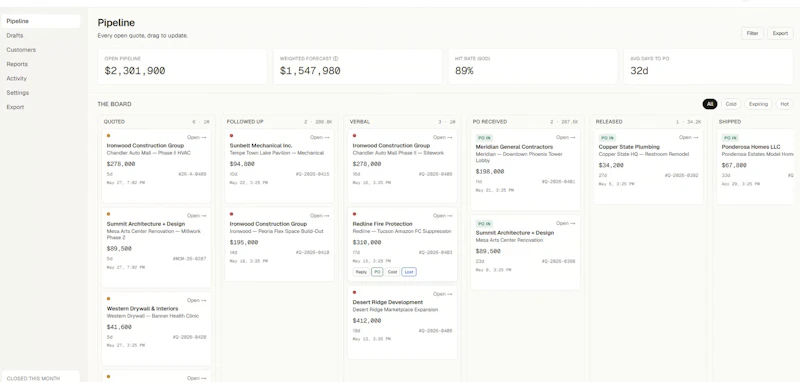
Task: Click quote number #Q-2026-0403
Action: tap(435, 252)
